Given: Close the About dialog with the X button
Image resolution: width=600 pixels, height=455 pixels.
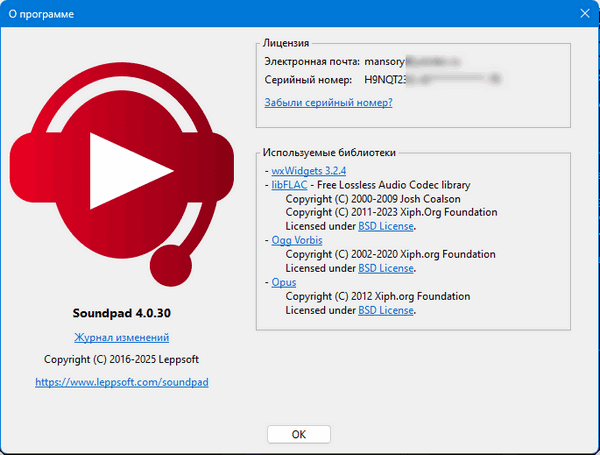Looking at the screenshot, I should (x=583, y=14).
